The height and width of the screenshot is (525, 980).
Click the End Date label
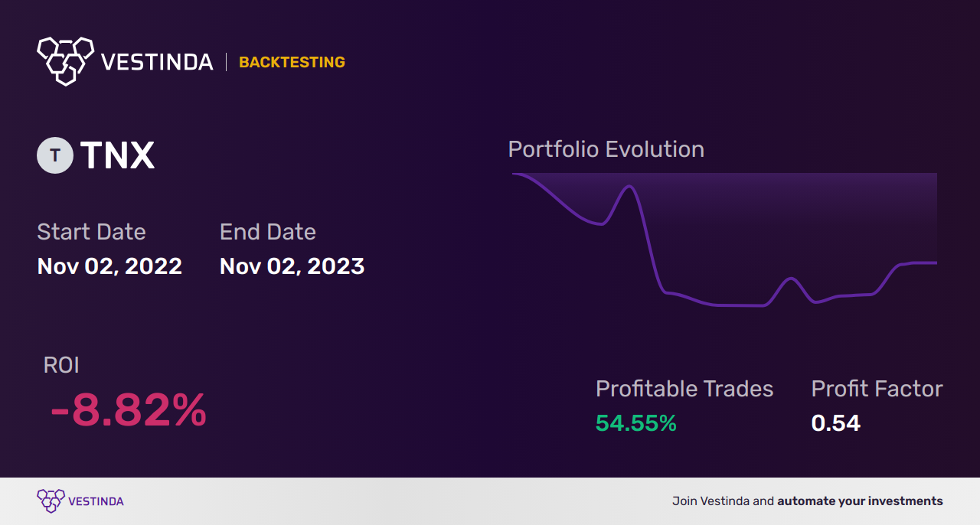coord(267,231)
